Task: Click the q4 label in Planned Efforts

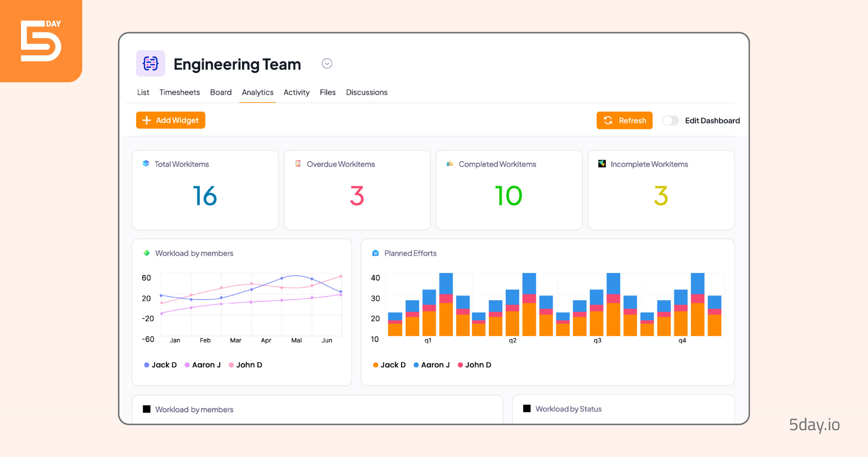Action: click(682, 340)
